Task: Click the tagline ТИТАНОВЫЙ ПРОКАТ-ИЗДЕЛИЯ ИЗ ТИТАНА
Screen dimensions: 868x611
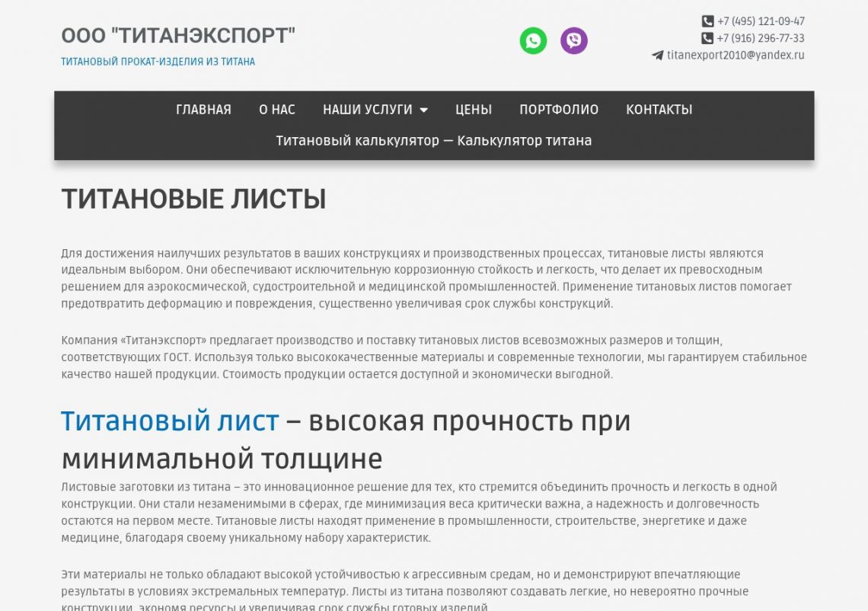Action: coord(158,62)
